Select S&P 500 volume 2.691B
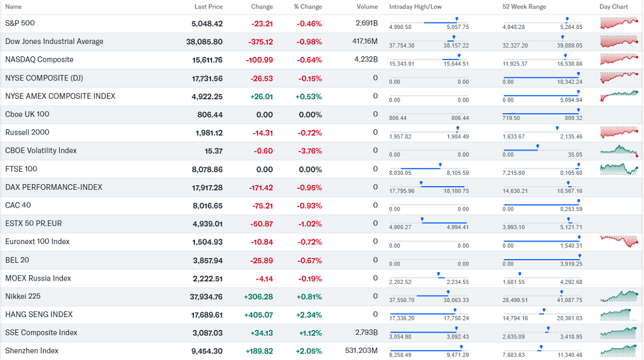644x360 pixels. [367, 24]
